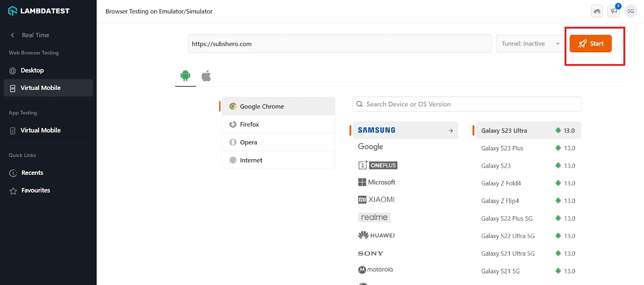Image resolution: width=644 pixels, height=285 pixels.
Task: Switch to the Apple iOS tab
Action: [x=206, y=76]
